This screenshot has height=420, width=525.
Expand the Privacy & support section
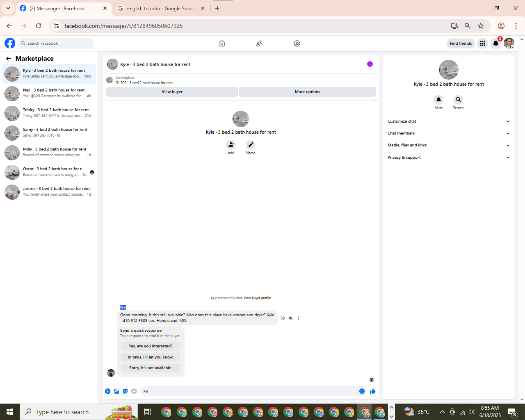(448, 157)
